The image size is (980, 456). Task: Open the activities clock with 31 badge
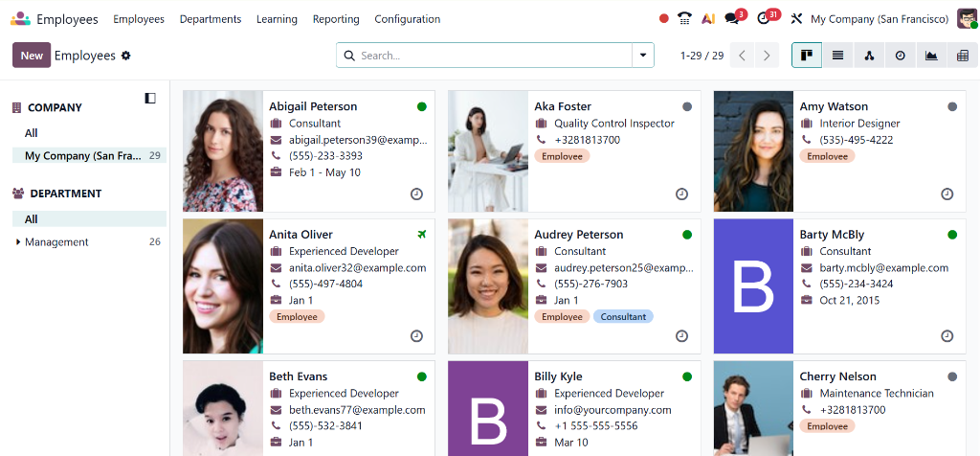(764, 18)
